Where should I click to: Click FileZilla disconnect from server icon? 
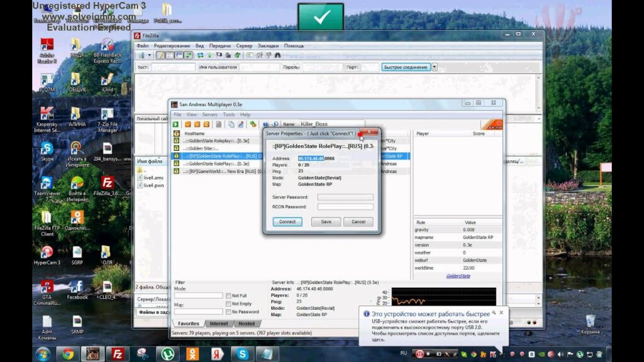(228, 55)
